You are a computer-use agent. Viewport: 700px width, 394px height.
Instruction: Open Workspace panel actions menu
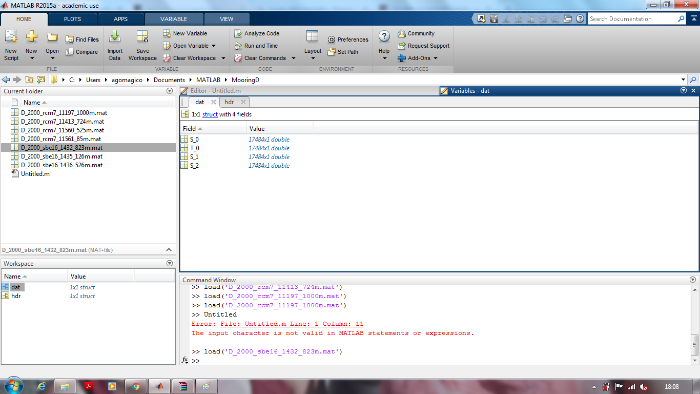(170, 263)
